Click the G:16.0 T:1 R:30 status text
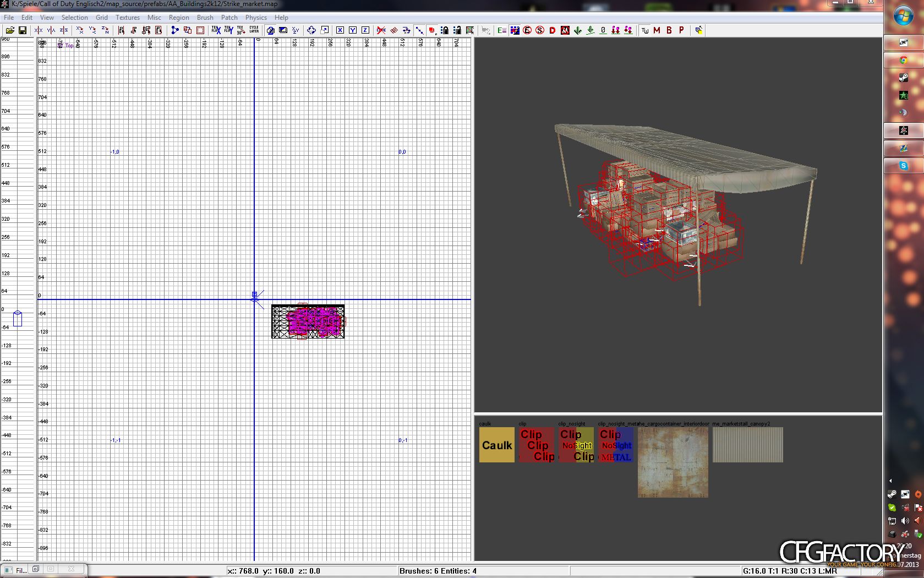This screenshot has height=578, width=924. pos(790,571)
